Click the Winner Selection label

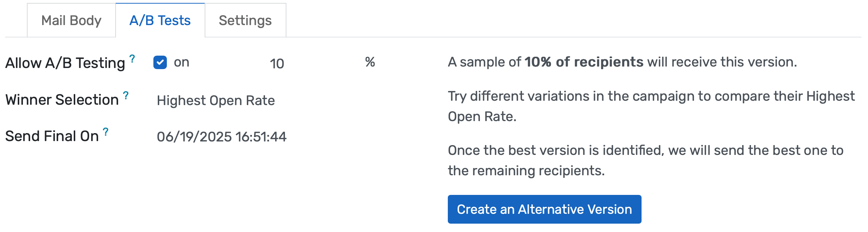[x=63, y=99]
